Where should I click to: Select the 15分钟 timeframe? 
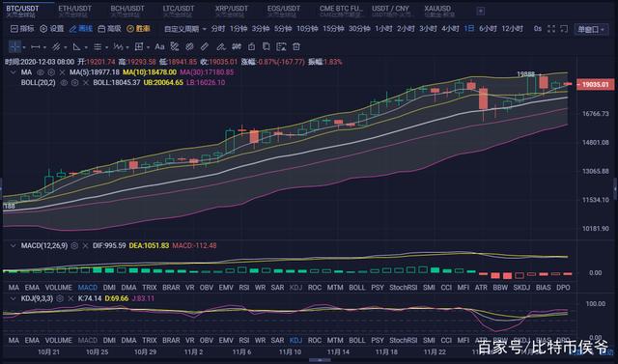point(333,29)
